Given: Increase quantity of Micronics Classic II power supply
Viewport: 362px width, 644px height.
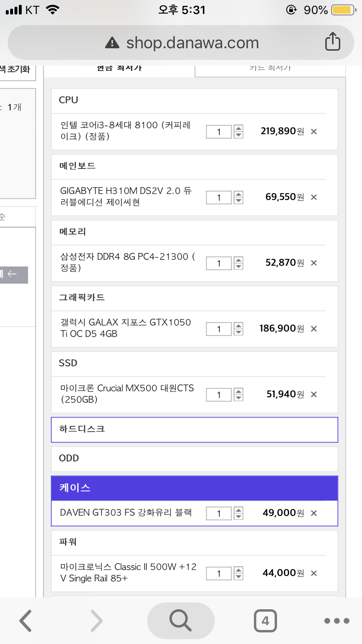Looking at the screenshot, I should (x=238, y=570).
